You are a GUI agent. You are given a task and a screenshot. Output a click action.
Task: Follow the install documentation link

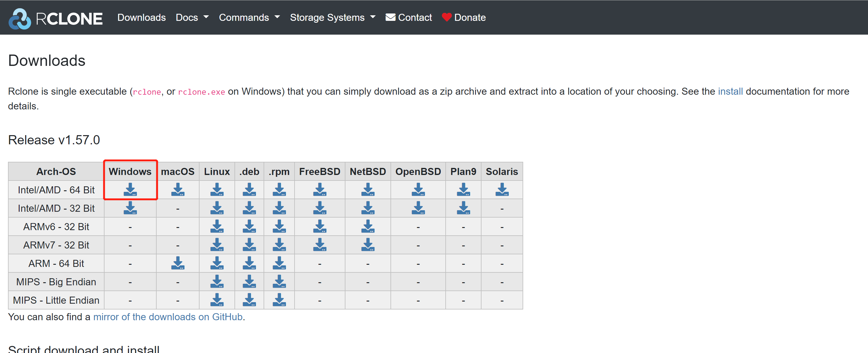(730, 91)
